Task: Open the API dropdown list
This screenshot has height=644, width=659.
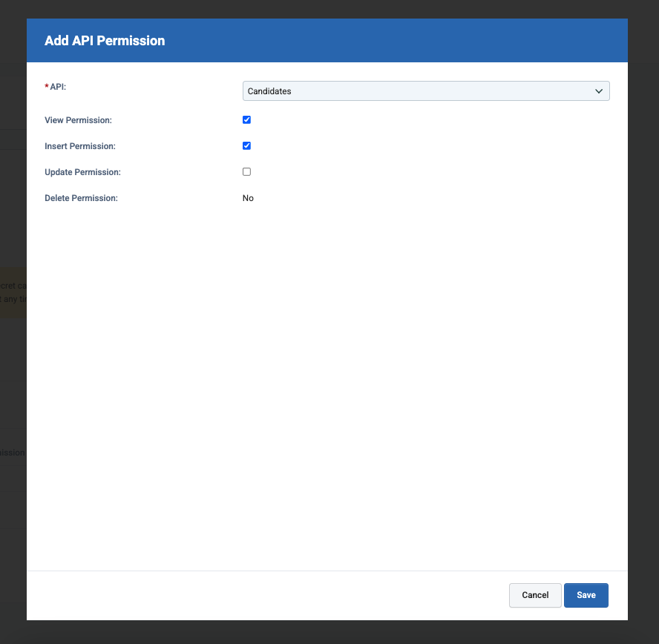Action: pyautogui.click(x=426, y=91)
